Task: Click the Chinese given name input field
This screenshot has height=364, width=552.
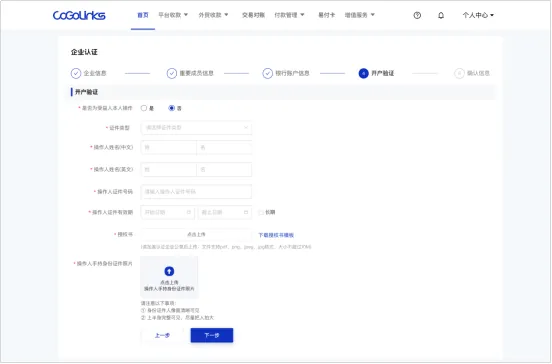Action: pos(224,148)
